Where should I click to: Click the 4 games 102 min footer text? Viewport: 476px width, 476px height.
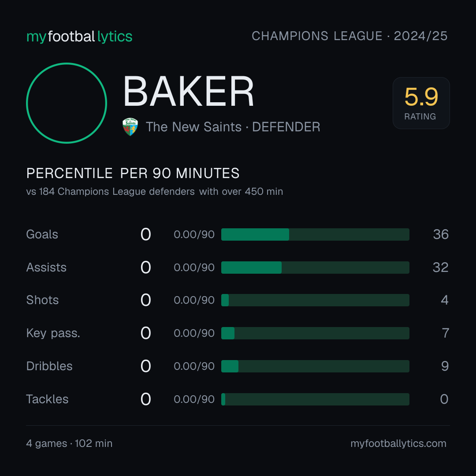69,443
